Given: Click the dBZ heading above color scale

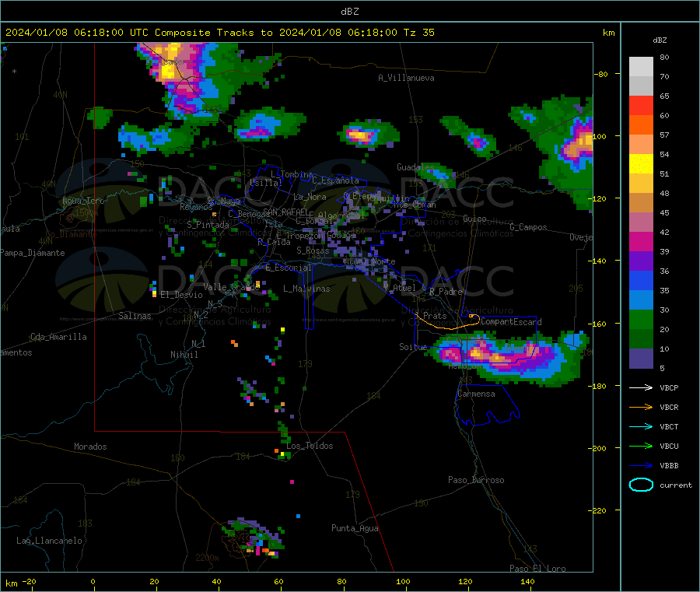Looking at the screenshot, I should click(x=660, y=40).
